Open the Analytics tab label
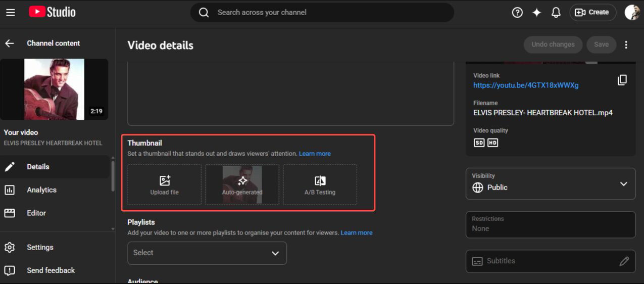Viewport: 644px width, 284px height. tap(41, 190)
